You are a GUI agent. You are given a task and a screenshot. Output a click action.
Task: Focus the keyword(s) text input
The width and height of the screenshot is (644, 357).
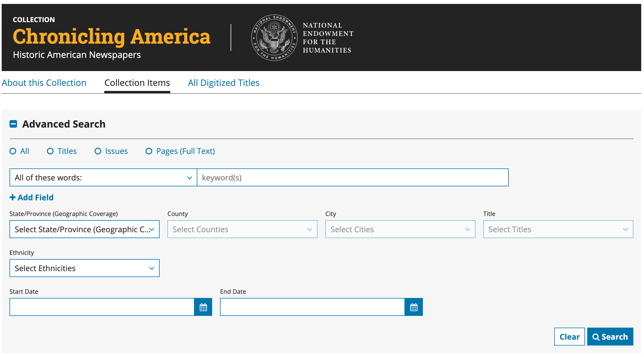pos(352,178)
